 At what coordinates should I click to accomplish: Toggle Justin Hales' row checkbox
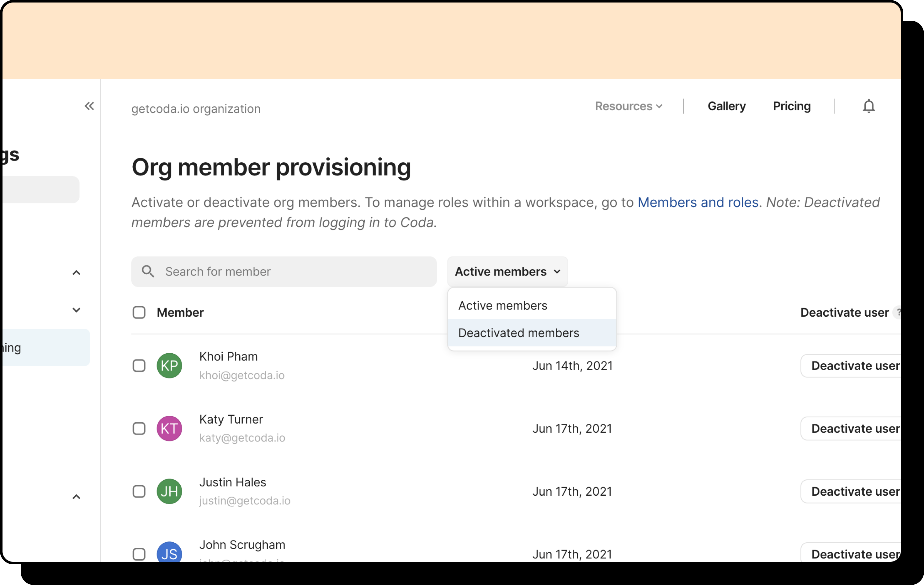click(x=139, y=491)
